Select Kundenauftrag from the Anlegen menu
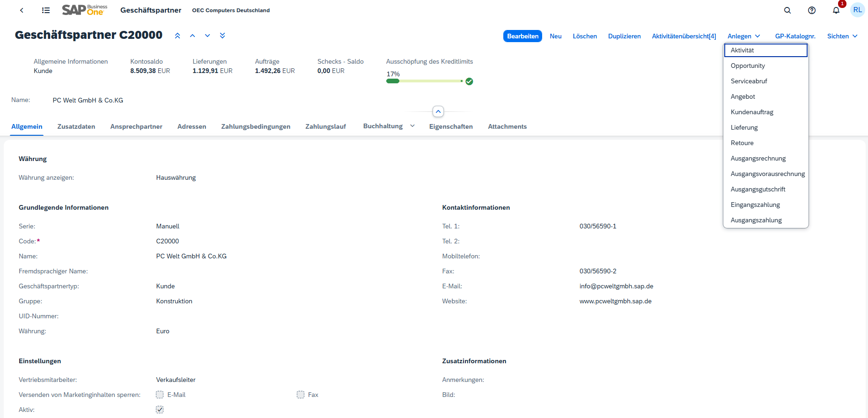Screen dimensions: 868x418 [x=752, y=112]
